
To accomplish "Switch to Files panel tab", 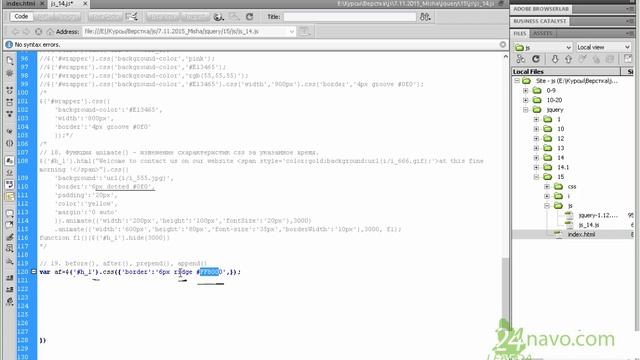I will tap(520, 33).
